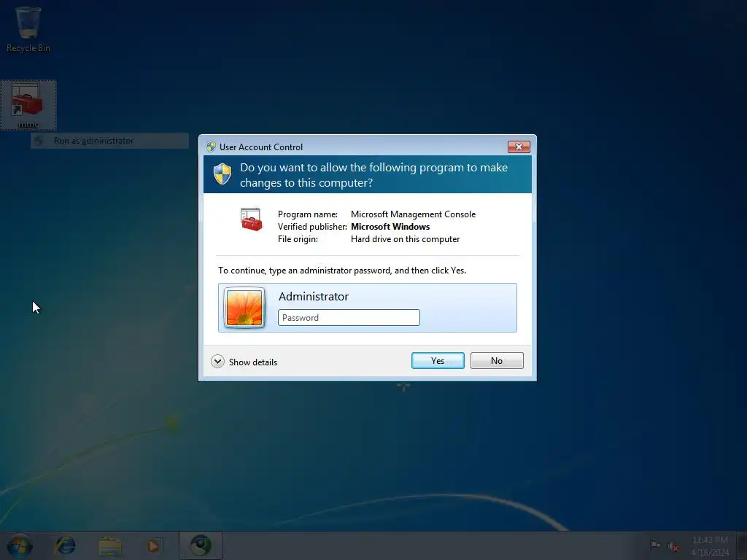This screenshot has width=747, height=560.
Task: Click the Action Center flag tray icon
Action: [655, 545]
